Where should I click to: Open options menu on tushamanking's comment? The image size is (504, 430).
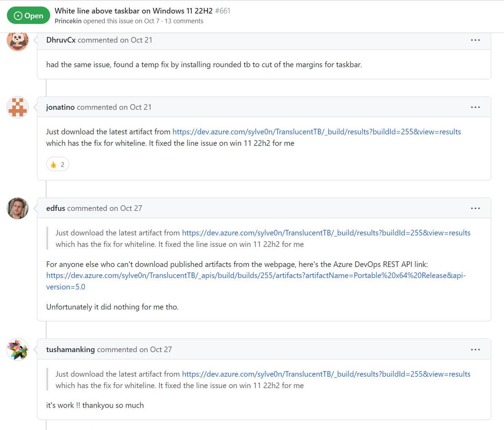475,350
